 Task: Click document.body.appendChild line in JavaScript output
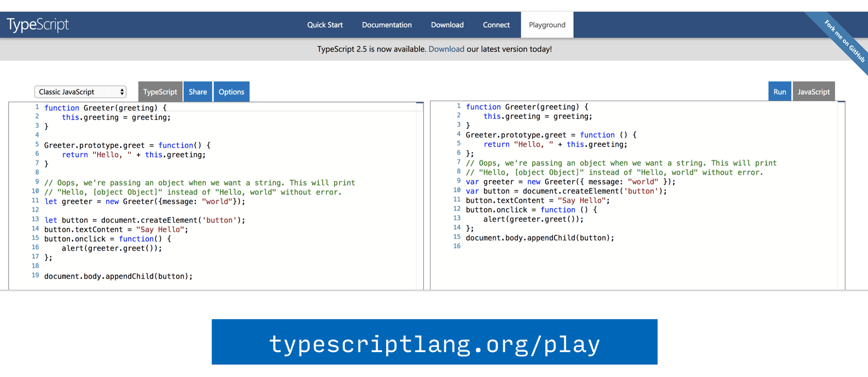click(x=540, y=238)
